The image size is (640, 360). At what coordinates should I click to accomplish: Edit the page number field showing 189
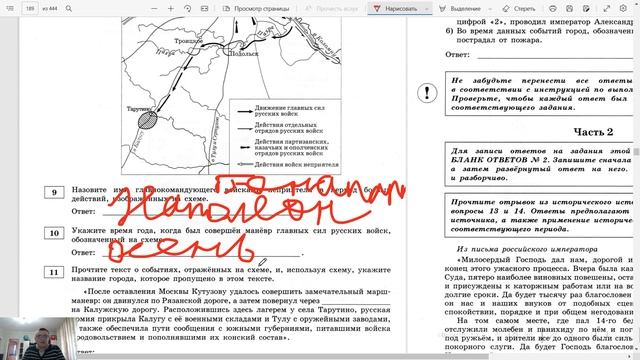(30, 8)
